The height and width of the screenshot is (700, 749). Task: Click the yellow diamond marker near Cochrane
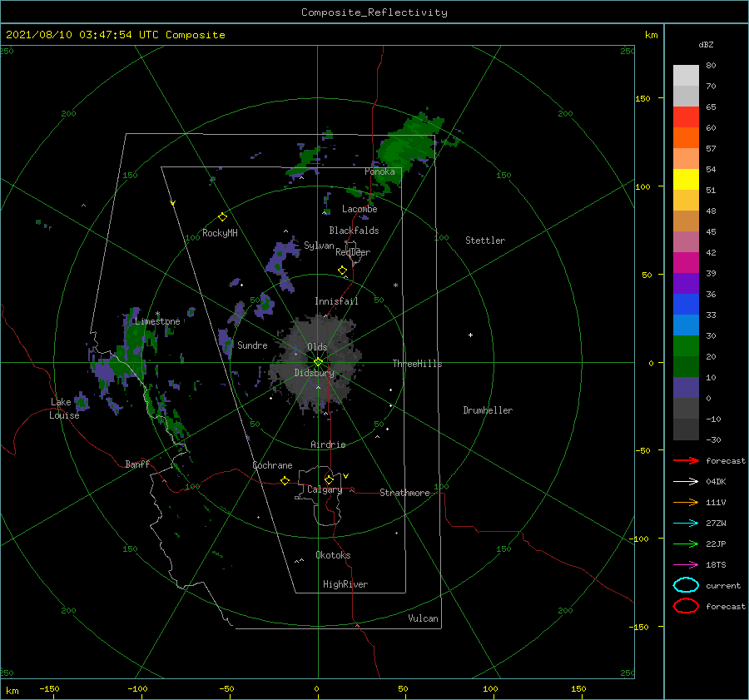click(x=285, y=480)
